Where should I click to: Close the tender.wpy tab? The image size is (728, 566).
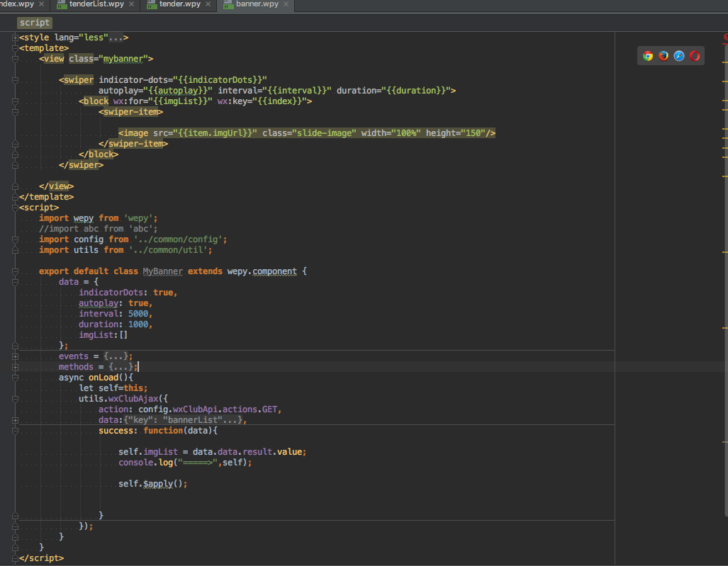click(x=207, y=4)
